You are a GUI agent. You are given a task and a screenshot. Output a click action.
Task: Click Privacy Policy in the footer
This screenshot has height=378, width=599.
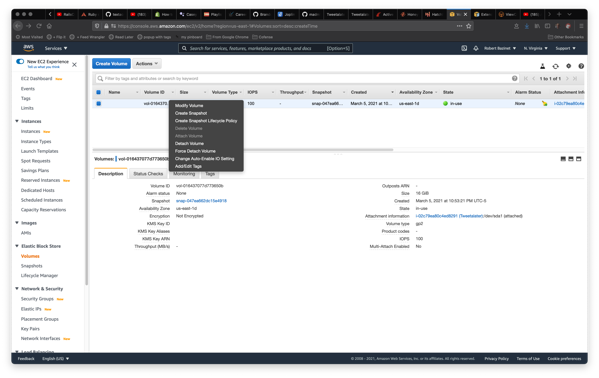pyautogui.click(x=497, y=359)
